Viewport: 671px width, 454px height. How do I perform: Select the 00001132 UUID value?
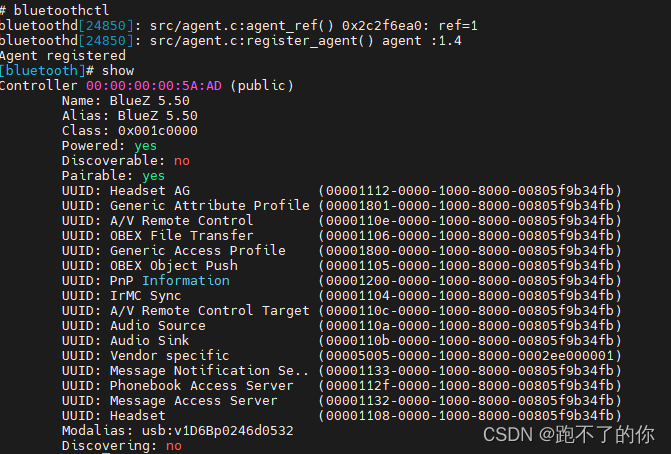(470, 401)
